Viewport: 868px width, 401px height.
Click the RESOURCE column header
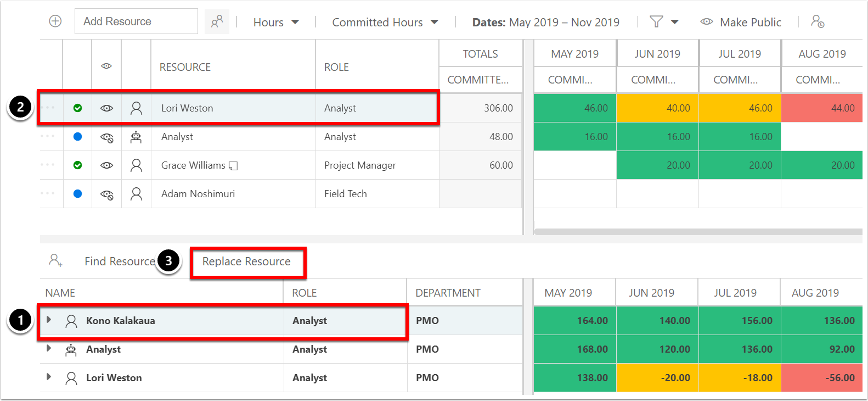coord(185,67)
